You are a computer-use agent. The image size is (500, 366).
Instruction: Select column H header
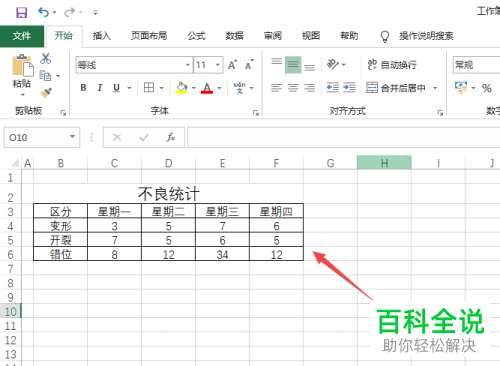(x=384, y=163)
